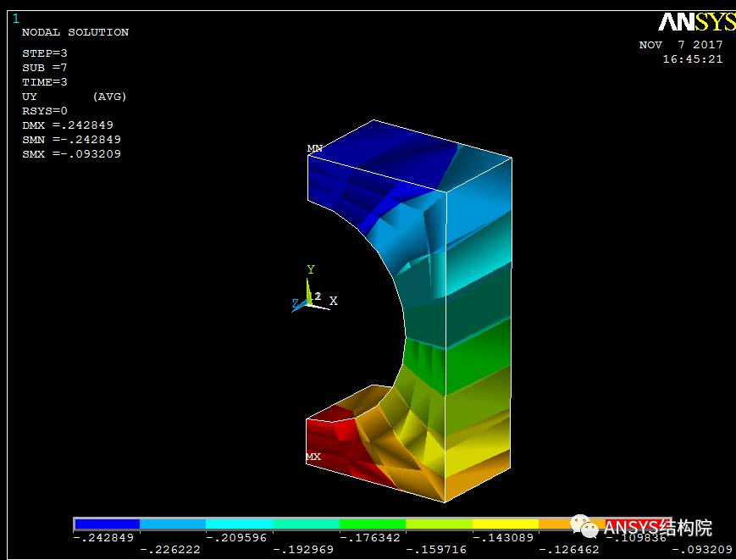Click the 16:45:21 time stamp

click(x=692, y=59)
